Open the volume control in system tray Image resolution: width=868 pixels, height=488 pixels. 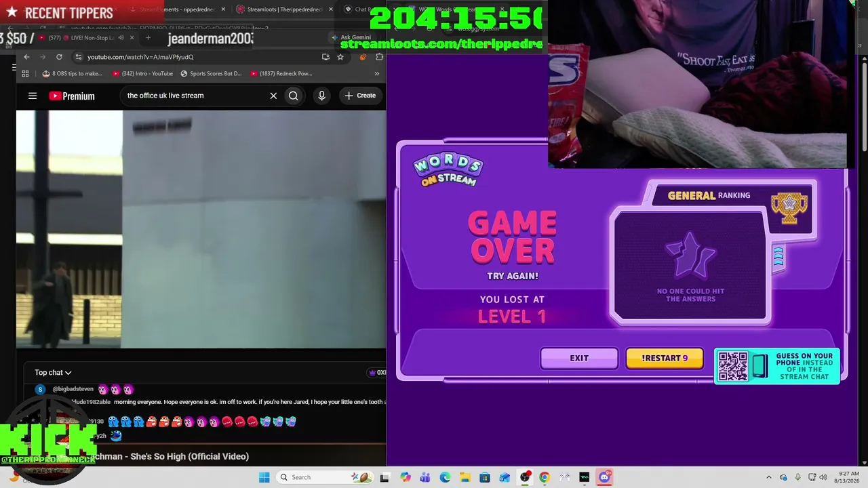[x=823, y=477]
